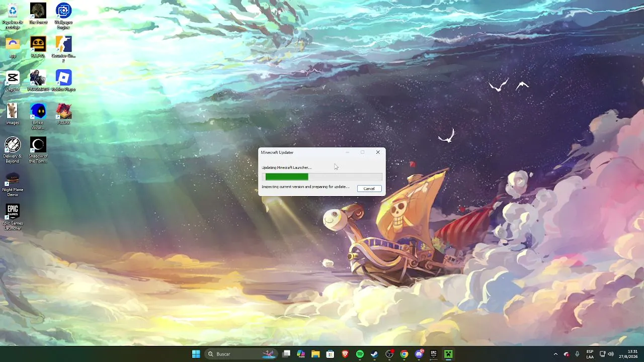Close the Minecraft Updater dialog
The height and width of the screenshot is (362, 644).
(x=378, y=152)
